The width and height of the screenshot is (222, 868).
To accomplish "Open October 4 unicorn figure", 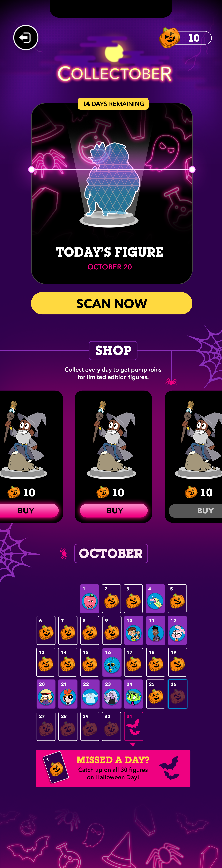I will point(155,598).
